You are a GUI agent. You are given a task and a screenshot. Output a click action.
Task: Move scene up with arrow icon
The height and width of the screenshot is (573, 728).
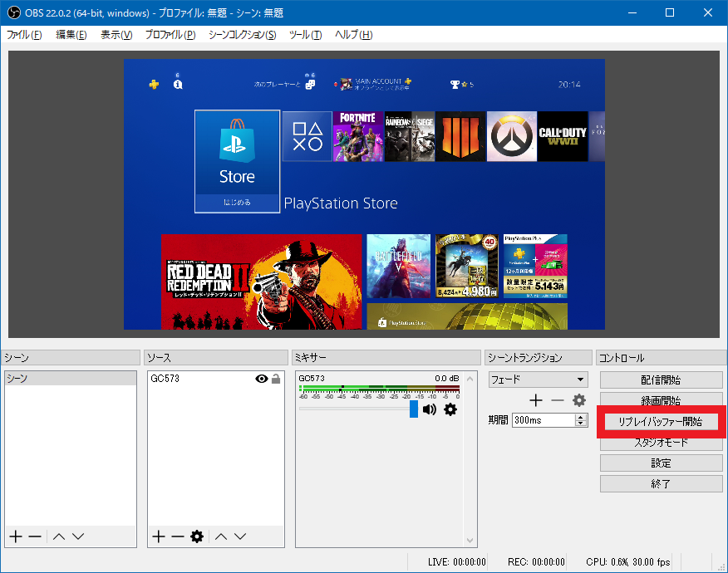pyautogui.click(x=59, y=536)
